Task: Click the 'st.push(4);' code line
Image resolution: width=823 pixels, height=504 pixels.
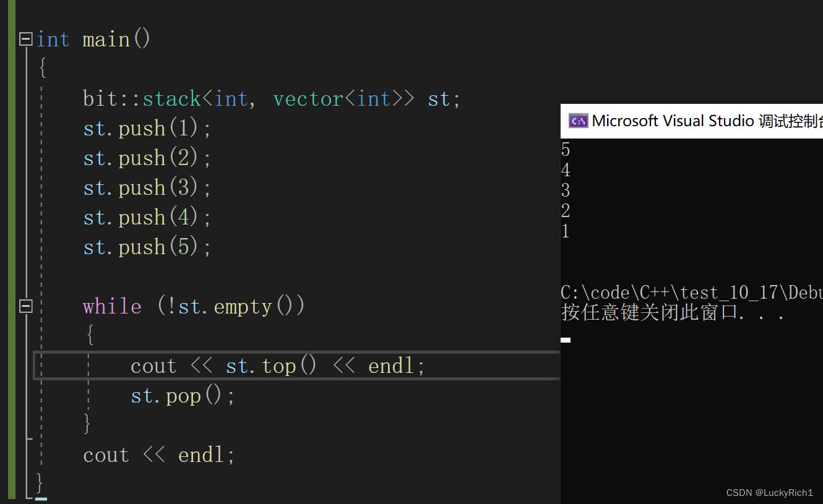Action: tap(148, 218)
